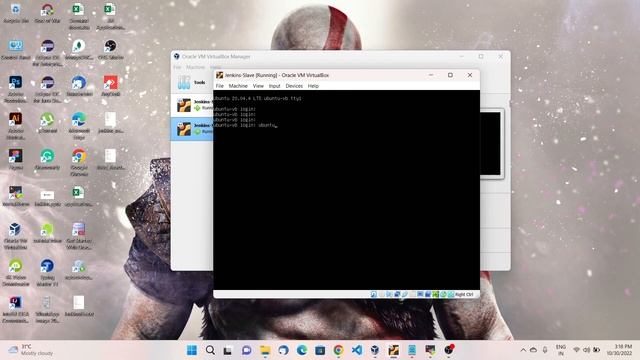Image resolution: width=640 pixels, height=360 pixels.
Task: Launch the Typing Master 11 desktop shortcut
Action: tap(47, 272)
